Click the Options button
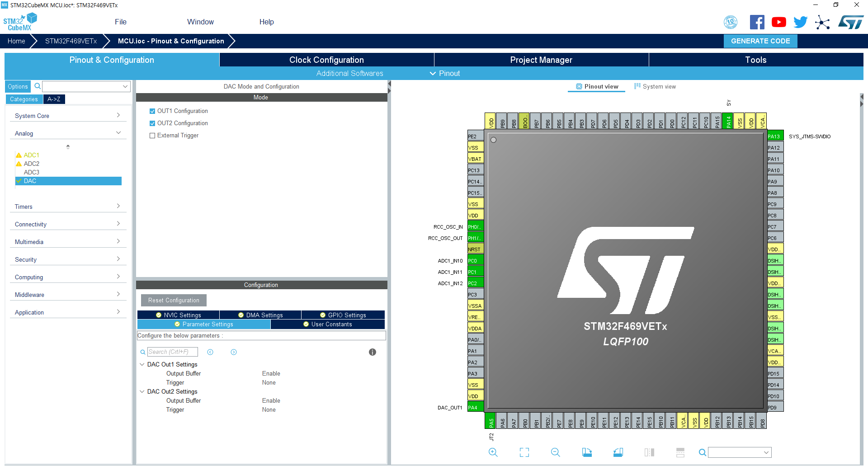Image resolution: width=868 pixels, height=470 pixels. (x=18, y=86)
